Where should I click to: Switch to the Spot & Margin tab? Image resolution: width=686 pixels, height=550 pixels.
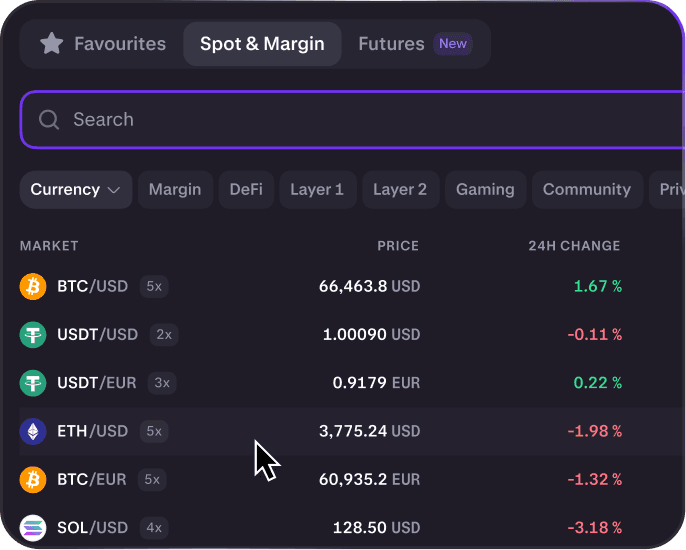pos(262,44)
